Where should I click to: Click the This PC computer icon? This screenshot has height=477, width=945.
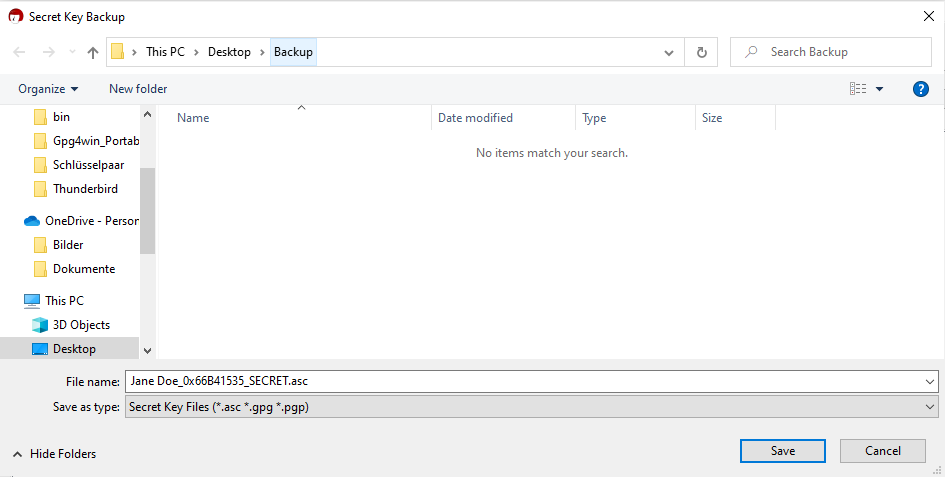[x=32, y=301]
